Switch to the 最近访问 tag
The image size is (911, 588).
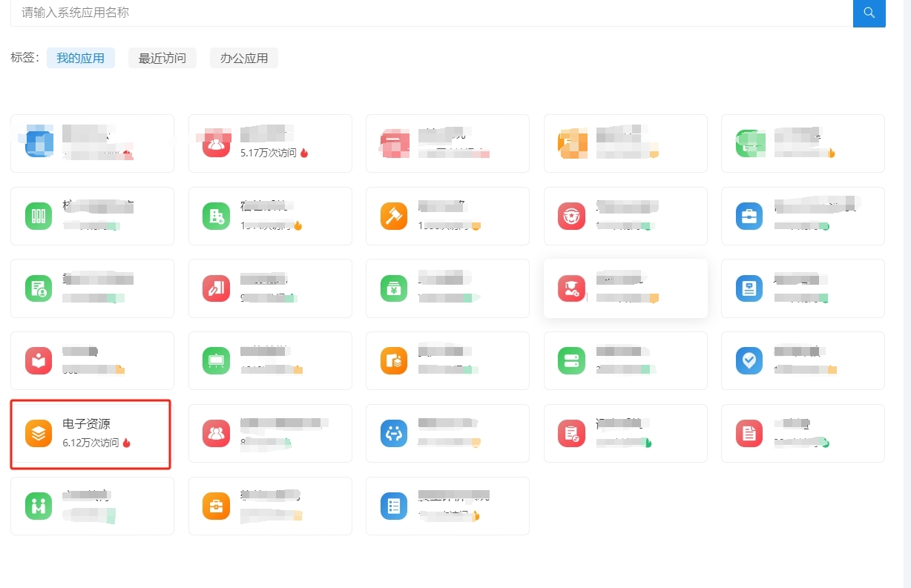click(162, 58)
